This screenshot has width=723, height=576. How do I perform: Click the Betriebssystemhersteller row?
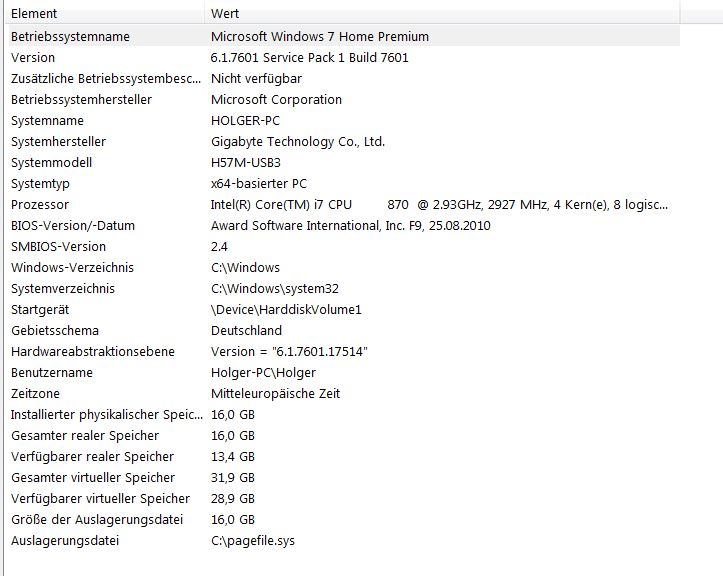(x=81, y=100)
